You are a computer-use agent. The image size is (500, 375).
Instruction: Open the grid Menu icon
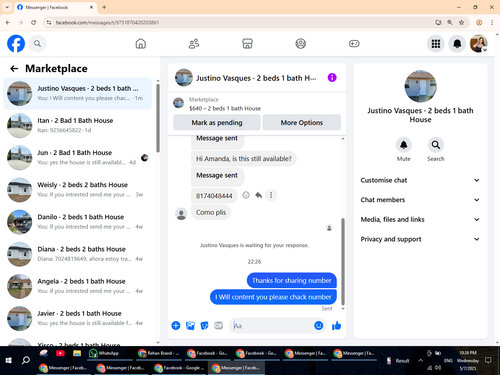point(436,44)
